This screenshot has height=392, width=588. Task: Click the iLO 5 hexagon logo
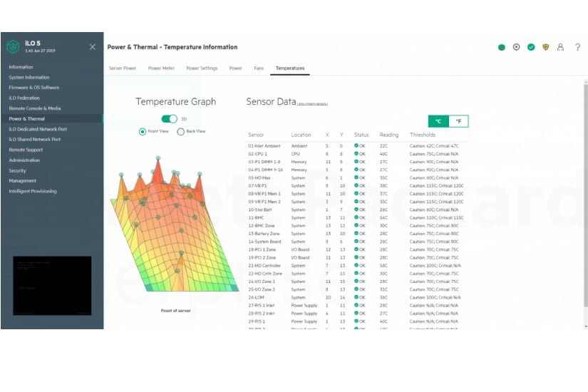13,47
